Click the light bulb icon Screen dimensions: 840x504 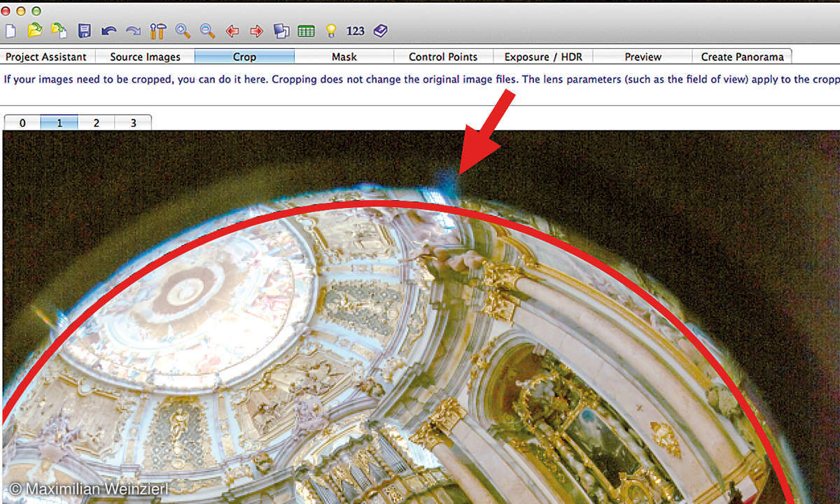331,31
